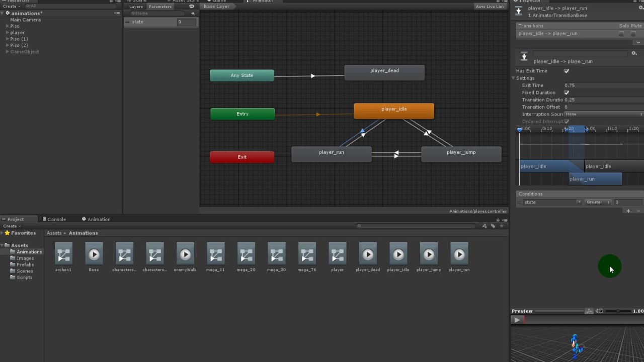Play the transition preview
Screen dimensions: 644x362
pos(517,320)
